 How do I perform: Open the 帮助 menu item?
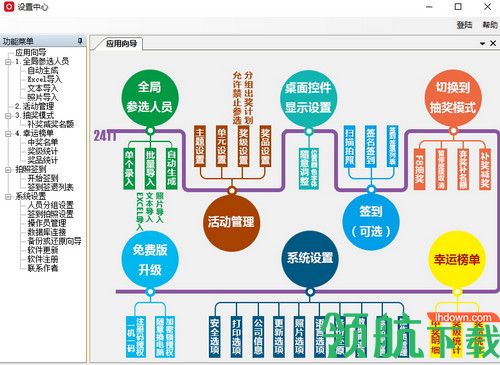click(x=490, y=25)
